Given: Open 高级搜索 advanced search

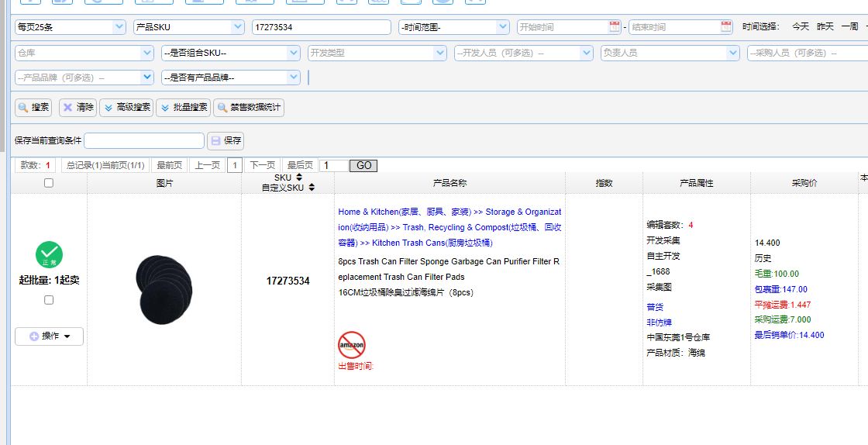Looking at the screenshot, I should click(x=126, y=108).
